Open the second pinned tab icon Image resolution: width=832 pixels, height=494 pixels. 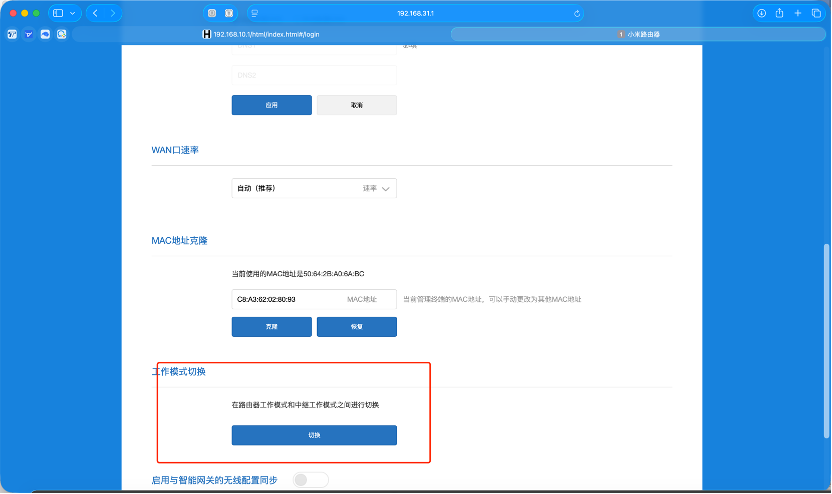[29, 34]
